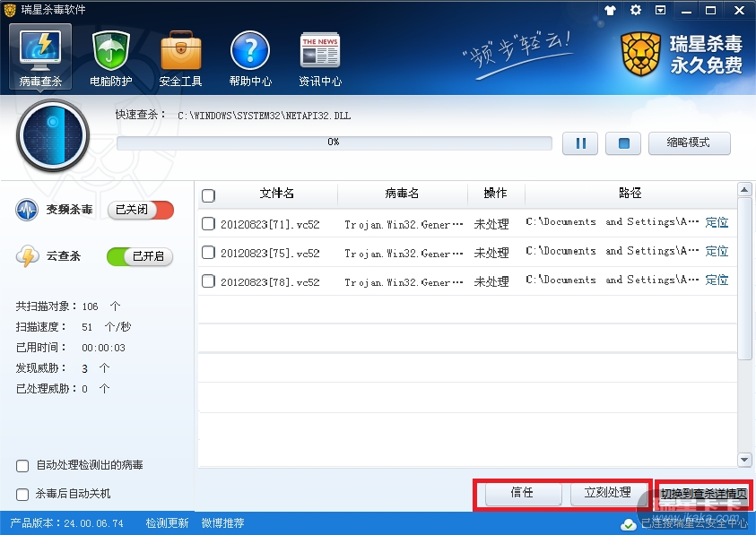
Task: Click 定位 link for 20120823[71].vc52
Action: click(x=717, y=222)
